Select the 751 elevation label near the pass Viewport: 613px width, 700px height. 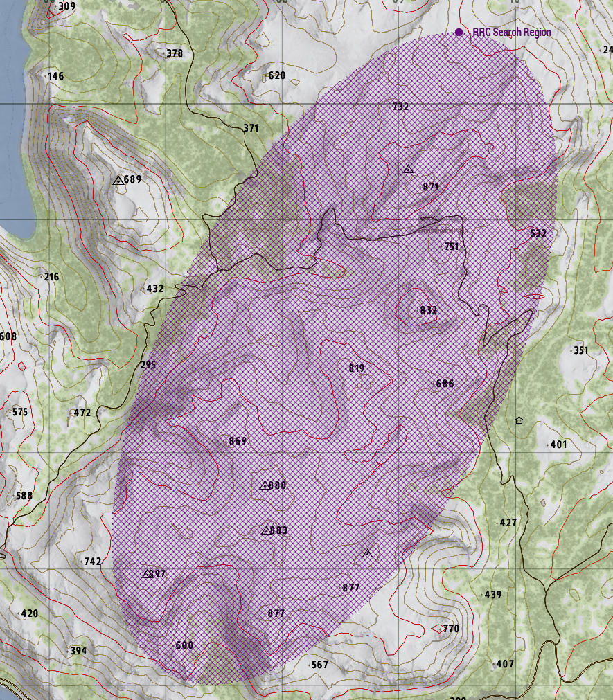(452, 246)
